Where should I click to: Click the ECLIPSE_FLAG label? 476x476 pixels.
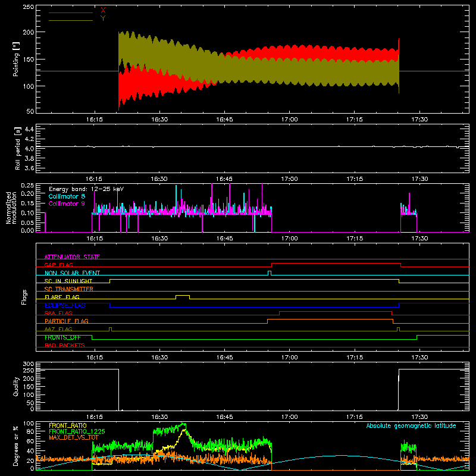click(65, 305)
